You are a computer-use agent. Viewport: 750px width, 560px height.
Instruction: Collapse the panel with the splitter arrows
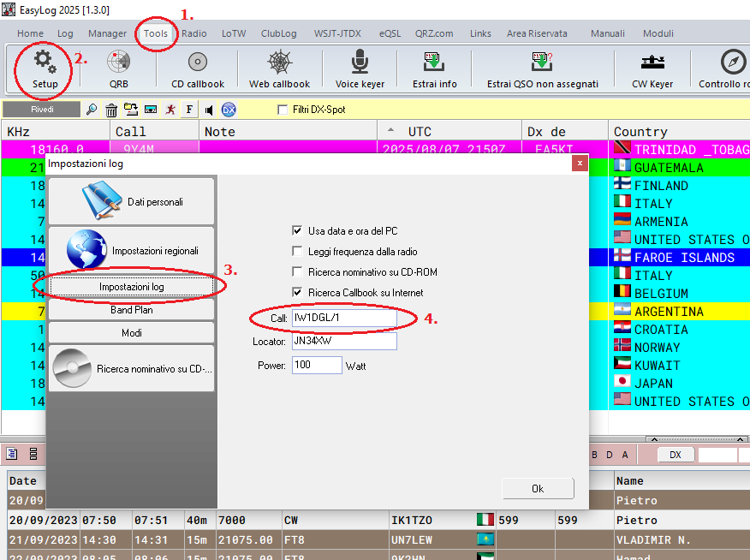(x=696, y=439)
